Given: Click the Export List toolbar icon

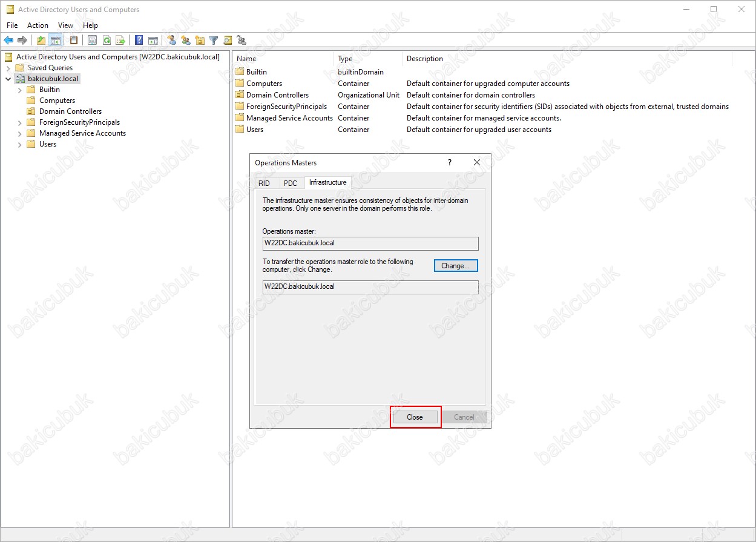Looking at the screenshot, I should pos(120,41).
